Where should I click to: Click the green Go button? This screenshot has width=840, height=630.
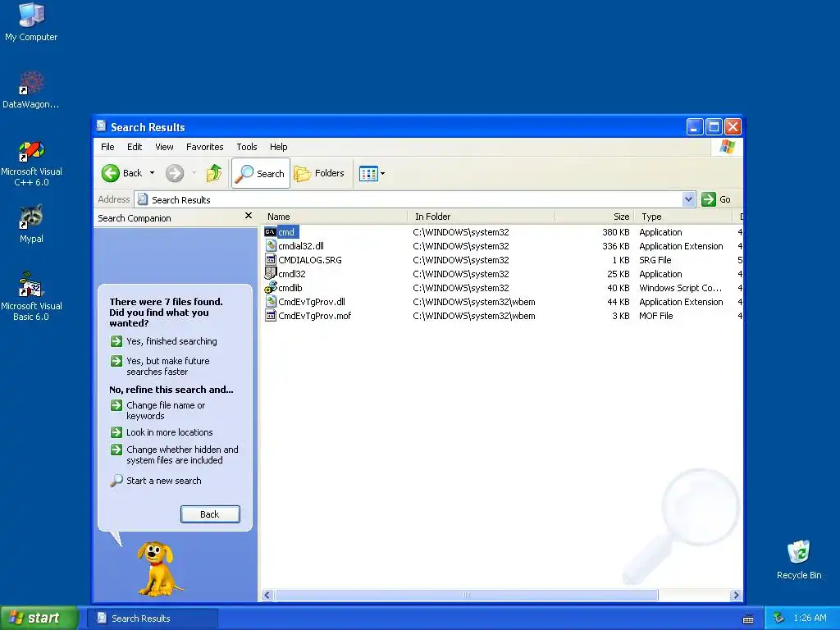click(x=716, y=200)
